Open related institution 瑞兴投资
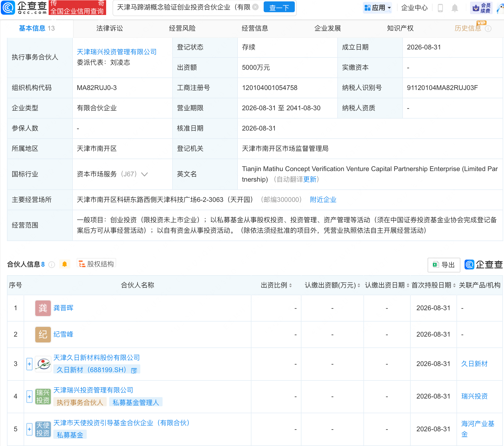 click(474, 396)
